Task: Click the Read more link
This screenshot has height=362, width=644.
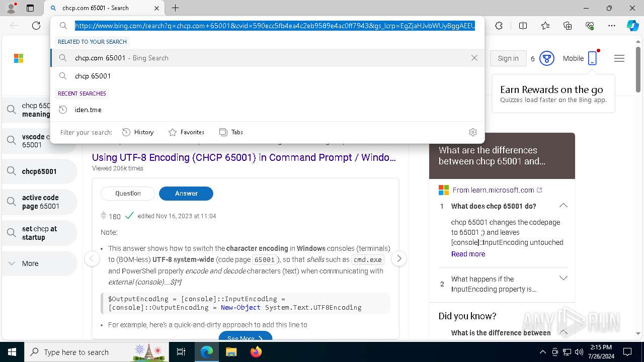Action: 468,254
